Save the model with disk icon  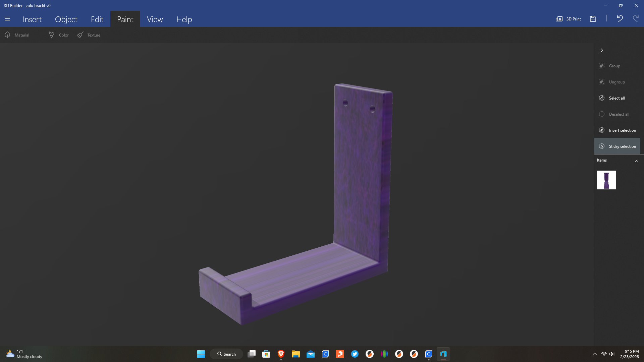[593, 19]
